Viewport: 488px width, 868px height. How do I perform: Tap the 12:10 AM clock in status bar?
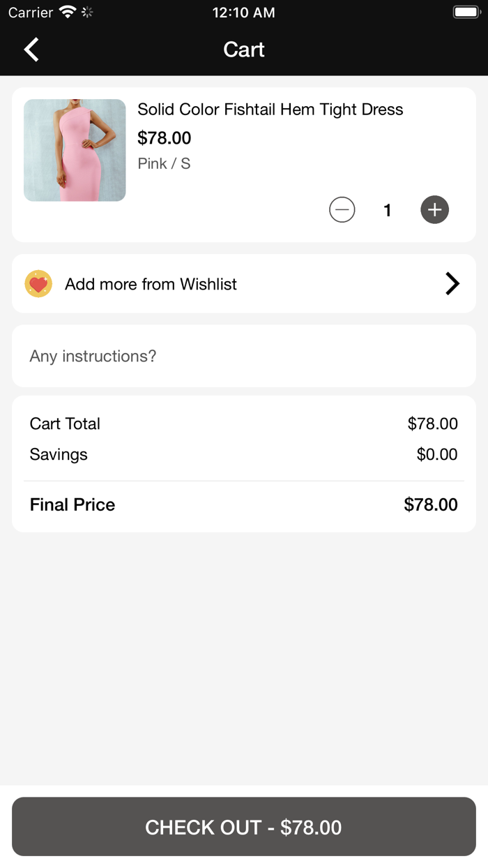pos(244,12)
